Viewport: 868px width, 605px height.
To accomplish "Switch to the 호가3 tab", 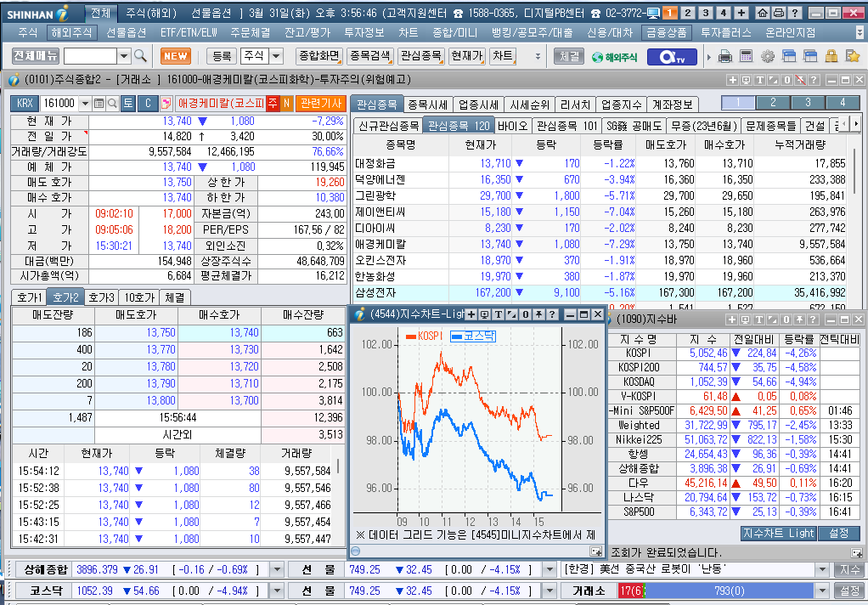I will click(x=102, y=297).
